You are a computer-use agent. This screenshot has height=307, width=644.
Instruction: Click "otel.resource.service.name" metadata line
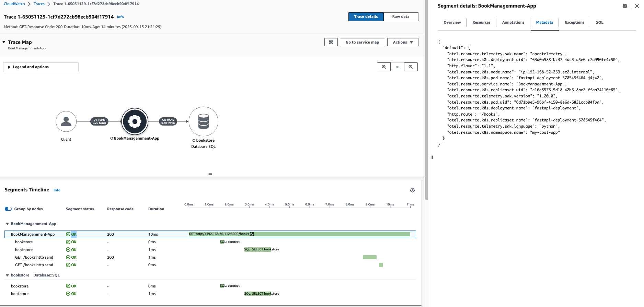(507, 84)
